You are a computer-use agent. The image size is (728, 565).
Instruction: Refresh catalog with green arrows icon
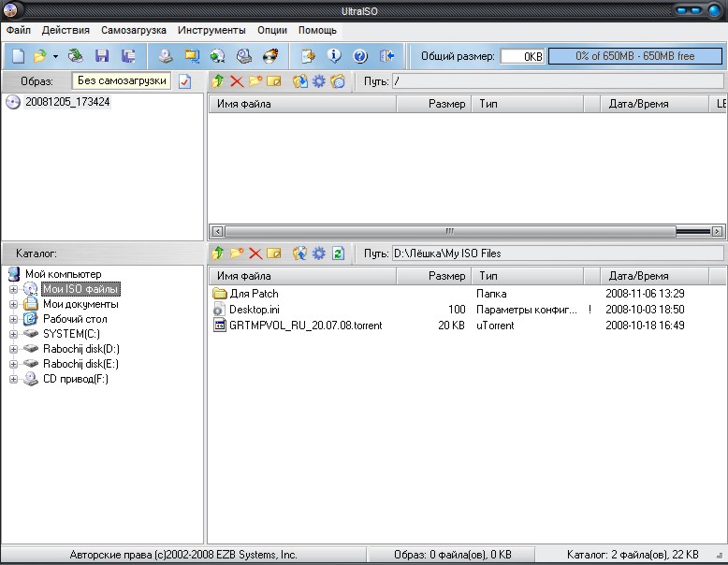click(x=338, y=254)
